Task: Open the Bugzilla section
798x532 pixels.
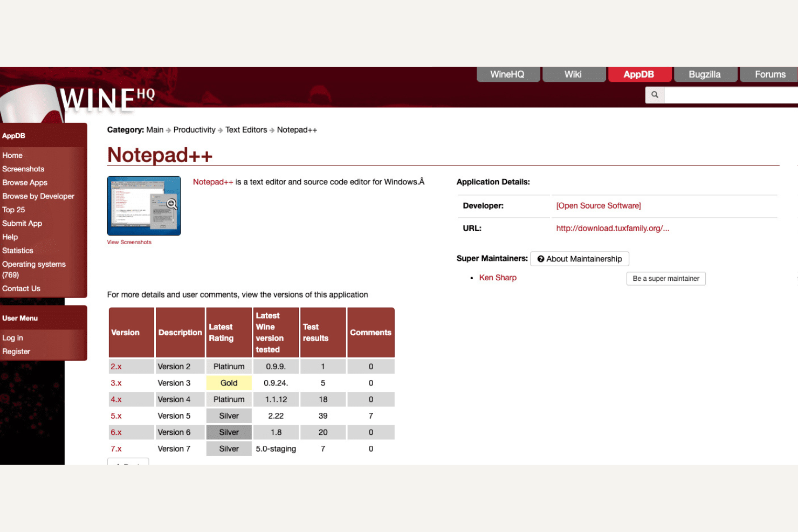Action: point(705,74)
